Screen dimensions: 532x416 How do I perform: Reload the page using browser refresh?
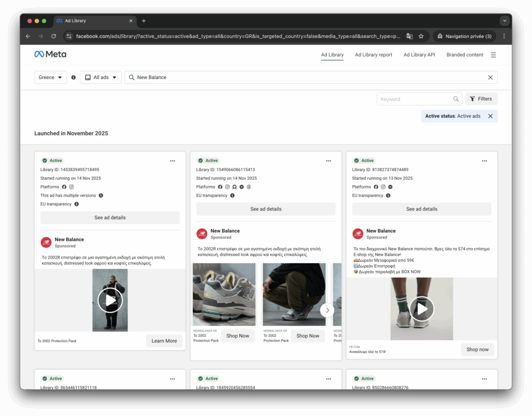54,36
